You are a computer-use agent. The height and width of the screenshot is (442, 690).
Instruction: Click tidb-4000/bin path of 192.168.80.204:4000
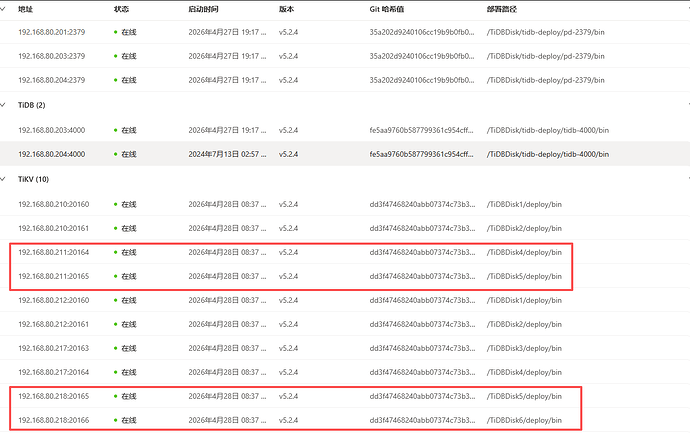[548, 154]
